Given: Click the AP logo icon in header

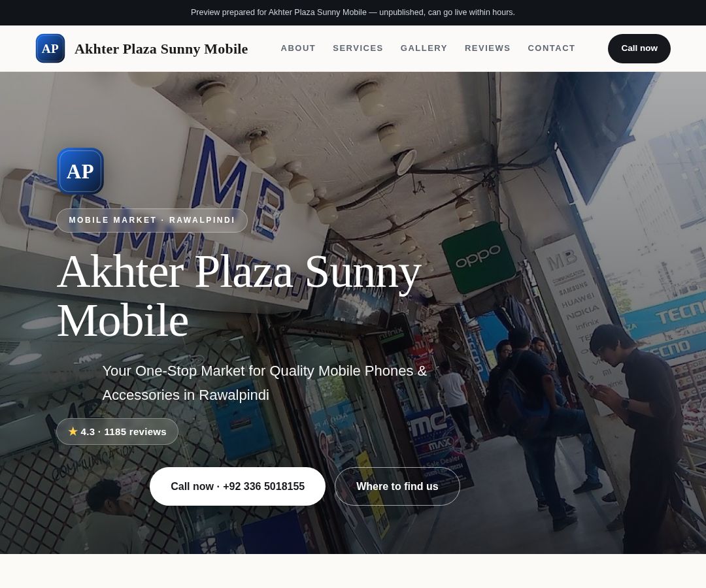Looking at the screenshot, I should 50,48.
